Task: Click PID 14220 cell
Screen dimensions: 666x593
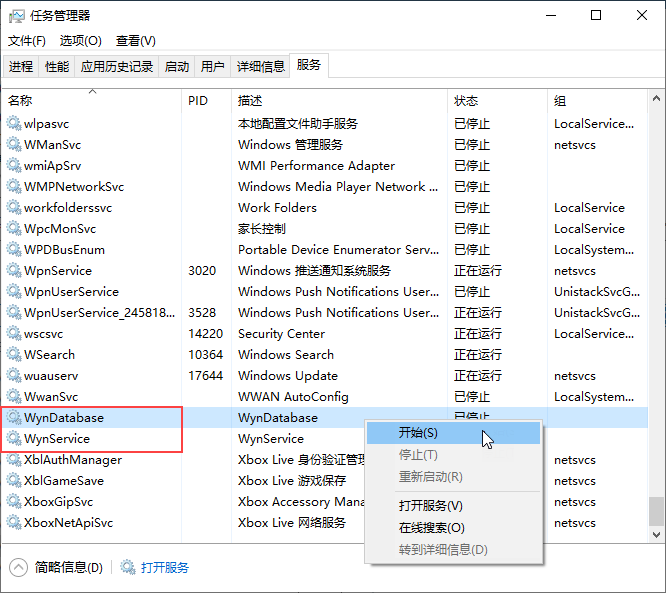Action: [x=206, y=333]
